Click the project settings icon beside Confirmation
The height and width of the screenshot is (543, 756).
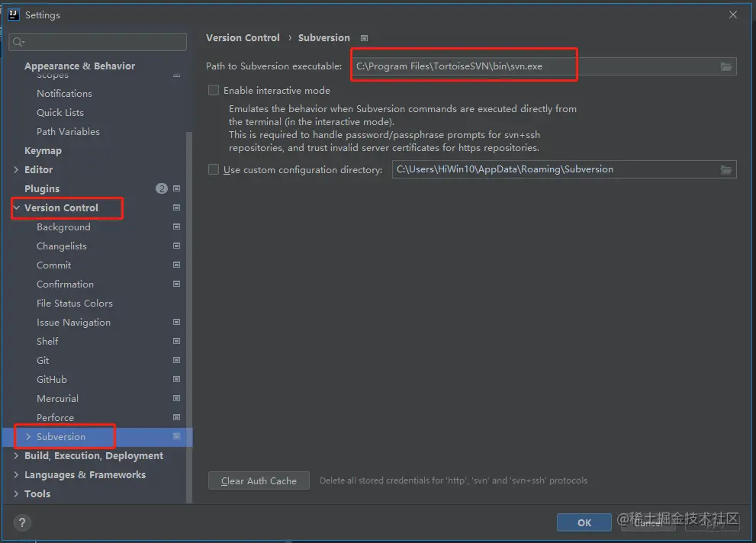pos(176,284)
